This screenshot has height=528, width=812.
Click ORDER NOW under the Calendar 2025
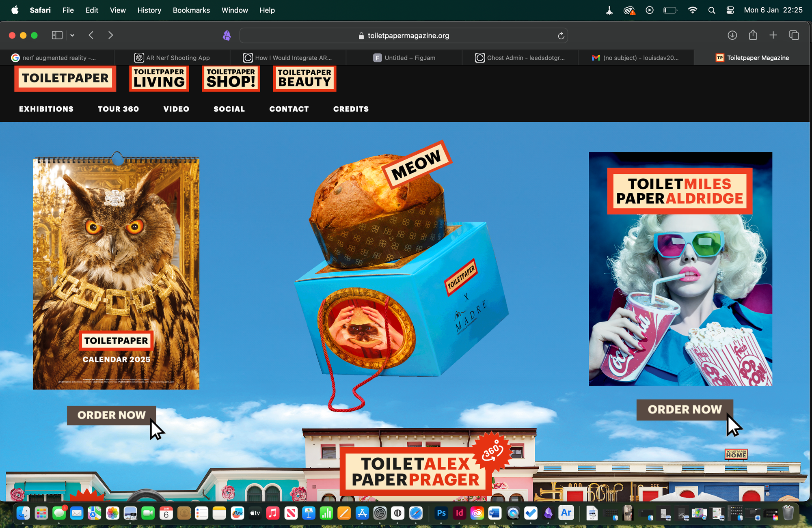point(111,415)
